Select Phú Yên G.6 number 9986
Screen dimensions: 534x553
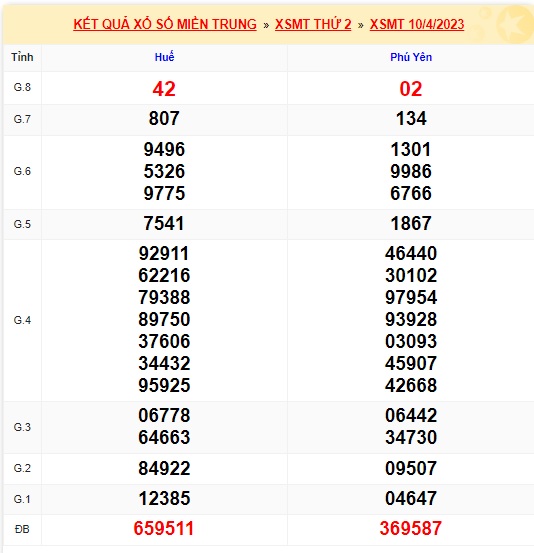click(411, 171)
